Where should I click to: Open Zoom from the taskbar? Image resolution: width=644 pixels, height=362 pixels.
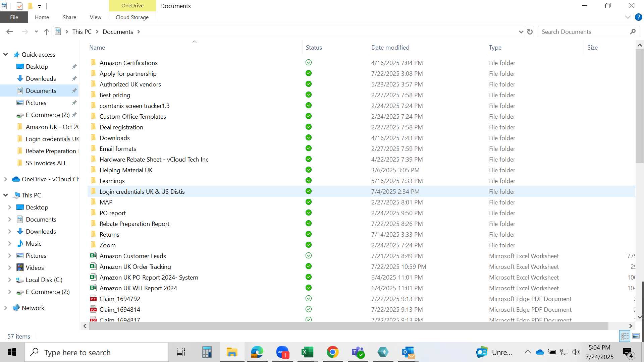coord(282,352)
